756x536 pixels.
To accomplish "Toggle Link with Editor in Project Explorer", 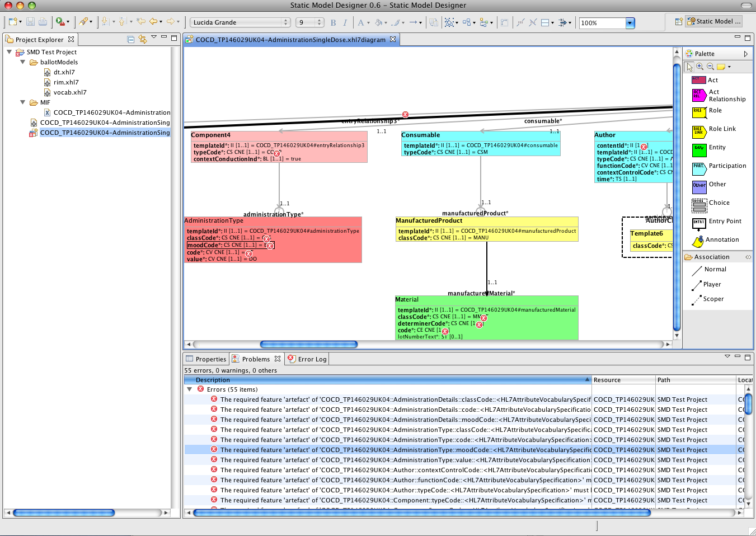I will [x=143, y=39].
